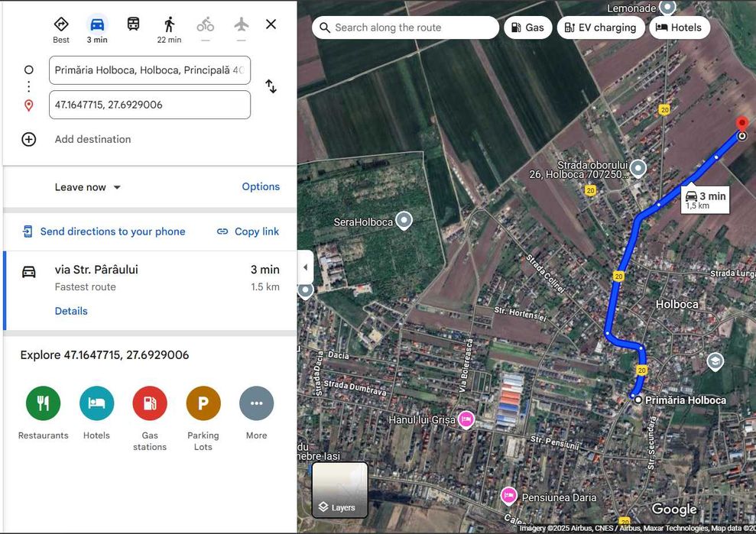Copy link to the directions
The image size is (756, 534).
248,231
